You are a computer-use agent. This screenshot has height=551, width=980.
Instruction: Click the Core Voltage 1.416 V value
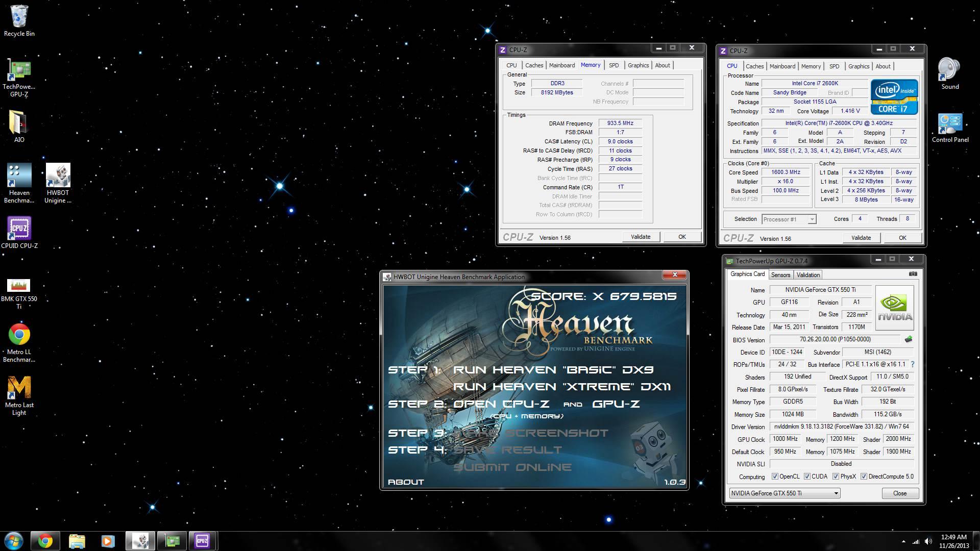(850, 111)
